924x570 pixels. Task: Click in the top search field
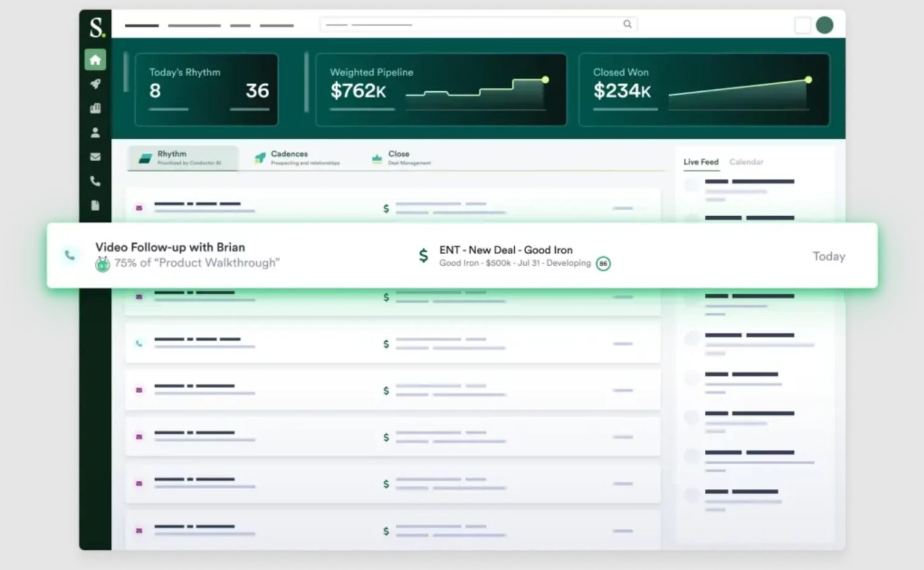471,25
